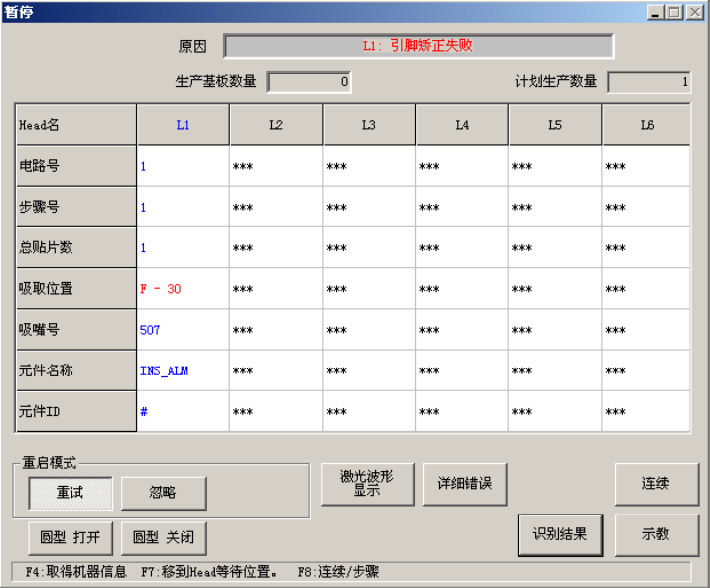This screenshot has width=710, height=588.
Task: Open 激光波形显示 laser waveform display
Action: pos(367,484)
